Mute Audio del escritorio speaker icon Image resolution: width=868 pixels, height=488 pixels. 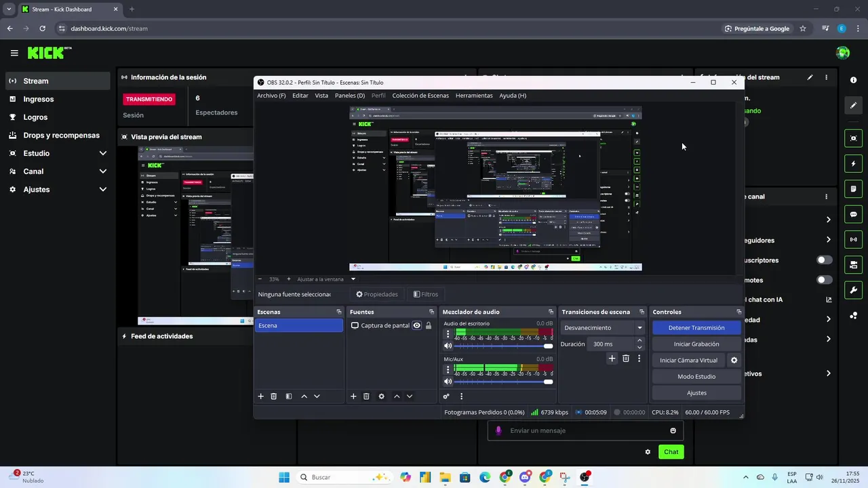[x=448, y=346]
